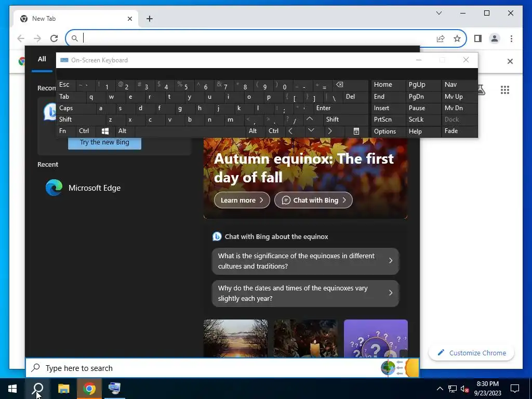Open Chrome side panel
The height and width of the screenshot is (399, 532).
pyautogui.click(x=478, y=38)
